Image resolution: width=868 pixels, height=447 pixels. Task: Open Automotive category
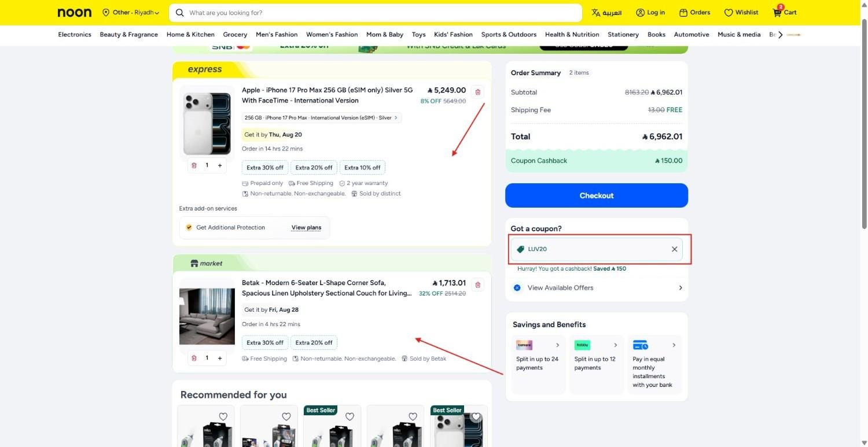pyautogui.click(x=692, y=35)
